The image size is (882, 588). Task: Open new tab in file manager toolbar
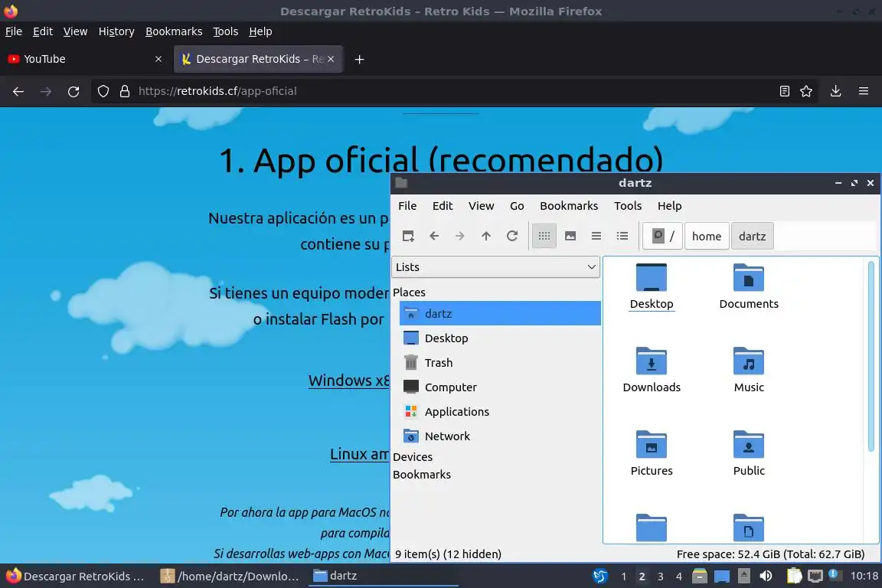408,236
